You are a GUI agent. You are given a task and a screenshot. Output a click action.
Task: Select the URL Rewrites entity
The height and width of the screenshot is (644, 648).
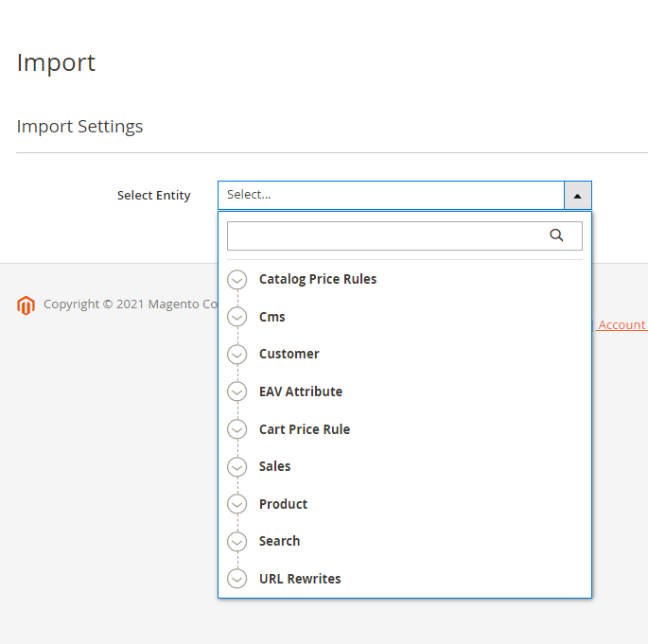[x=300, y=579]
